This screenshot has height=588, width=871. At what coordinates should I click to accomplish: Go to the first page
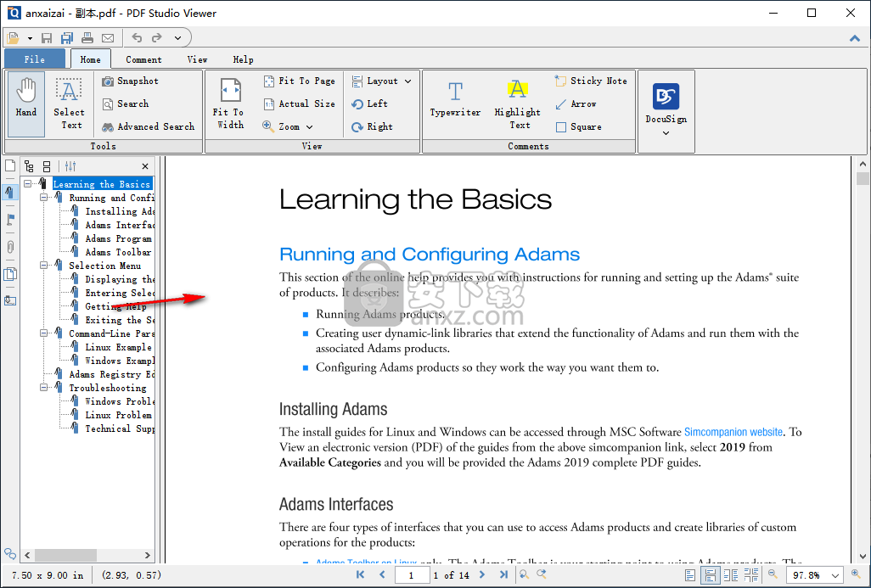[x=361, y=574]
